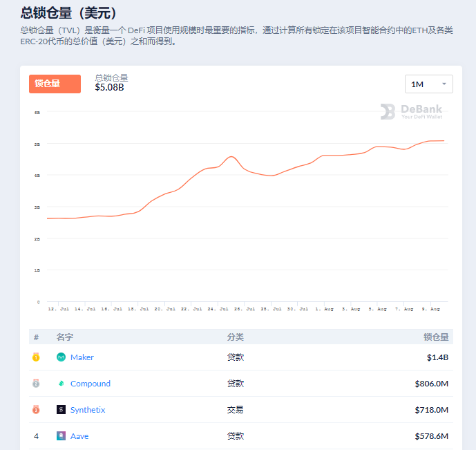Click the $578.6M value for Aave

pos(431,436)
